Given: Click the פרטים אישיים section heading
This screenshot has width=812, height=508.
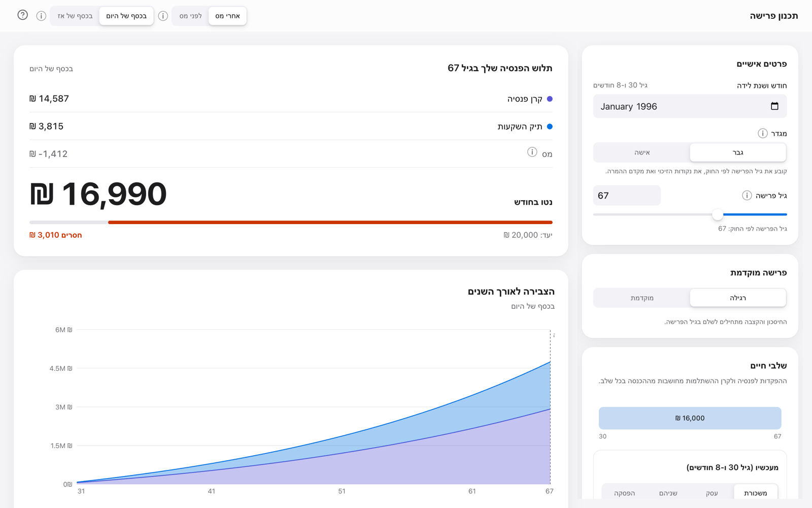Looking at the screenshot, I should 761,63.
